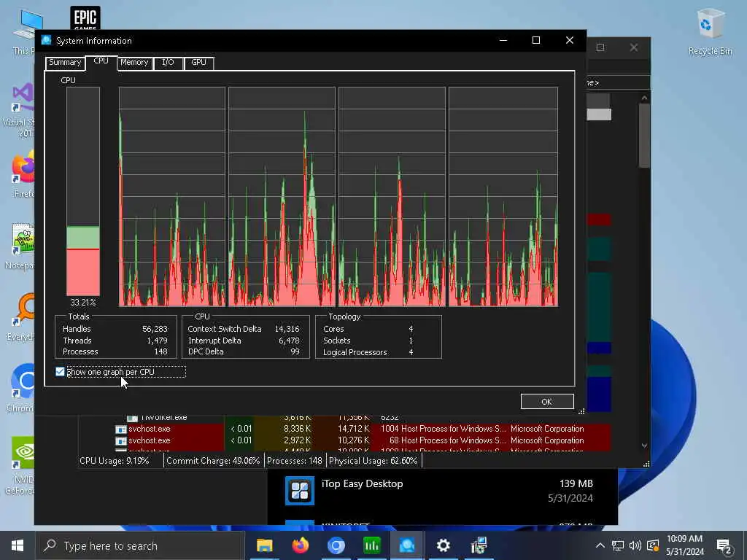Screen dimensions: 747x560
Task: Click the OK button
Action: pyautogui.click(x=547, y=402)
